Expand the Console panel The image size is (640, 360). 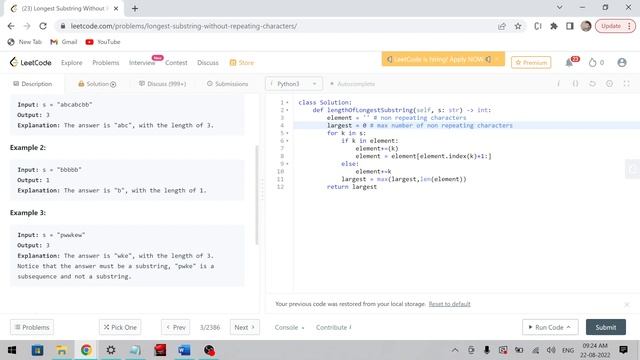289,327
